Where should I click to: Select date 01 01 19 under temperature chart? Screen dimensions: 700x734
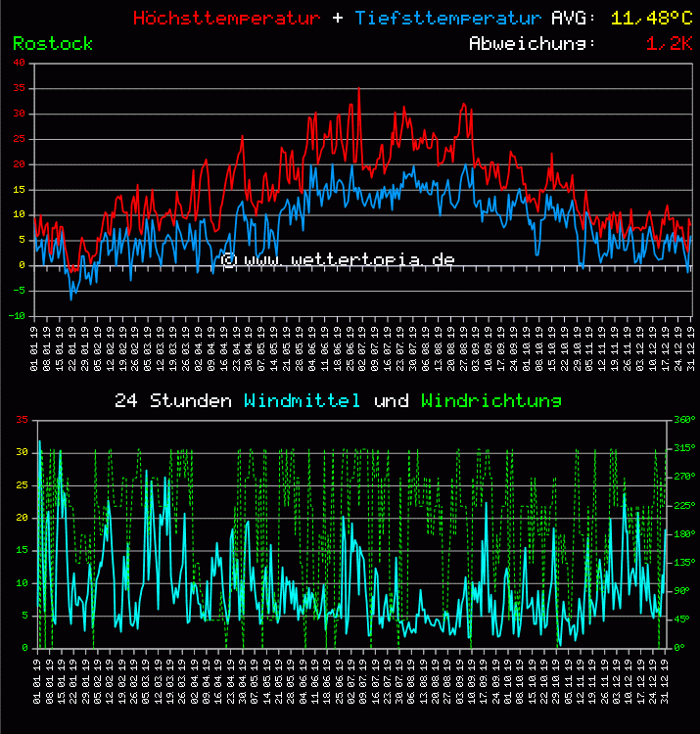point(34,348)
